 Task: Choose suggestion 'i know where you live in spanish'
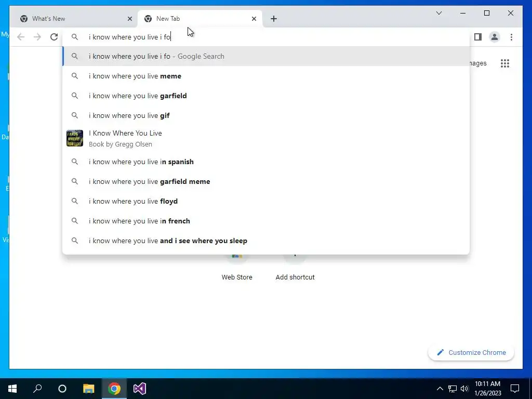click(x=267, y=162)
